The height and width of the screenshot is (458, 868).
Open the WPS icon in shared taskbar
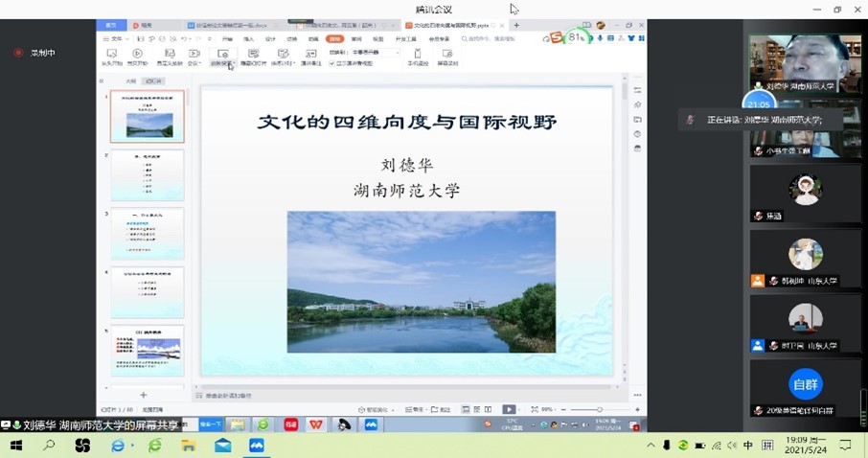(x=315, y=424)
